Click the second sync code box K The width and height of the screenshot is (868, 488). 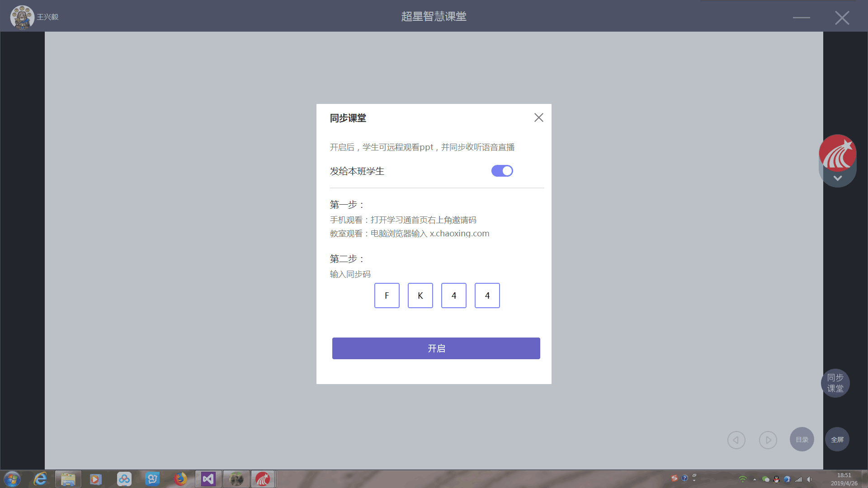pyautogui.click(x=420, y=296)
